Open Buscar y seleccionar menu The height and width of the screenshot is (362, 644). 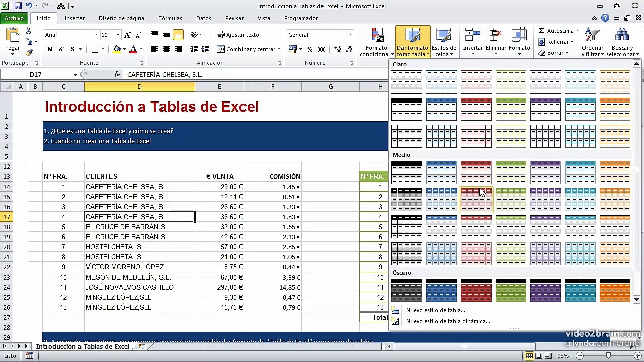(x=622, y=43)
